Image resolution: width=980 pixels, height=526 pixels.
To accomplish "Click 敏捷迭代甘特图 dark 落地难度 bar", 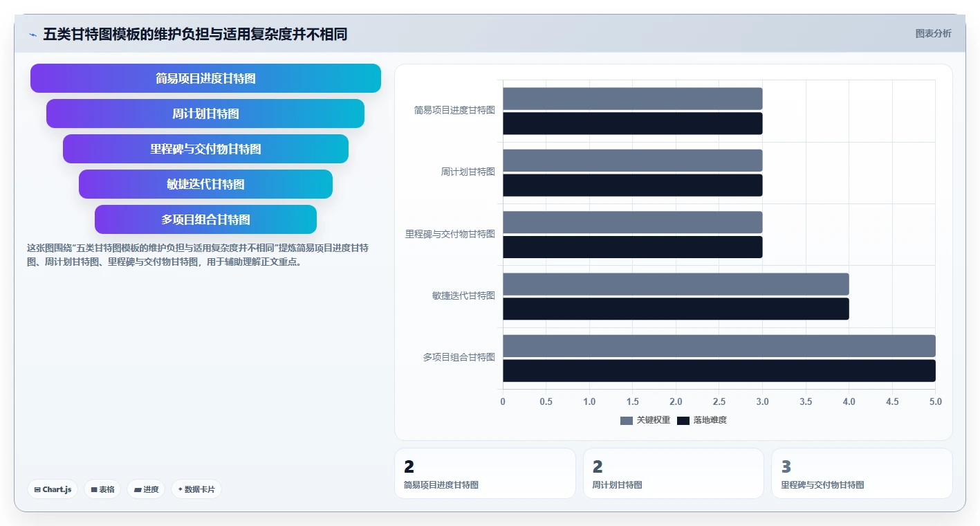I will click(x=676, y=309).
